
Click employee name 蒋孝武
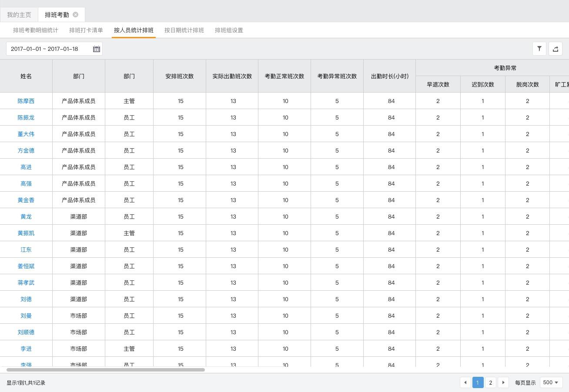(26, 282)
